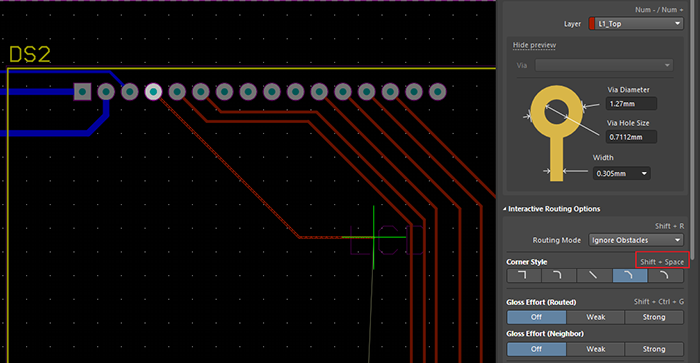Click the highlighted fourth pad of DS2

pyautogui.click(x=153, y=92)
